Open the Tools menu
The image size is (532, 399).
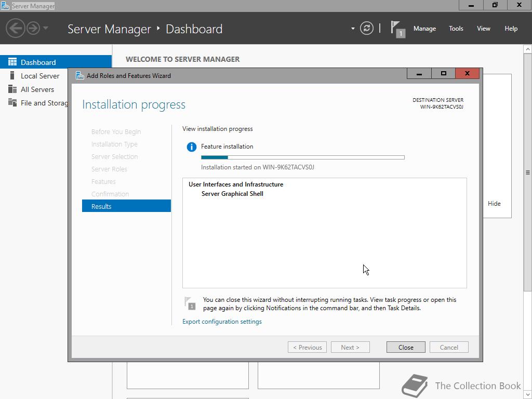(456, 29)
